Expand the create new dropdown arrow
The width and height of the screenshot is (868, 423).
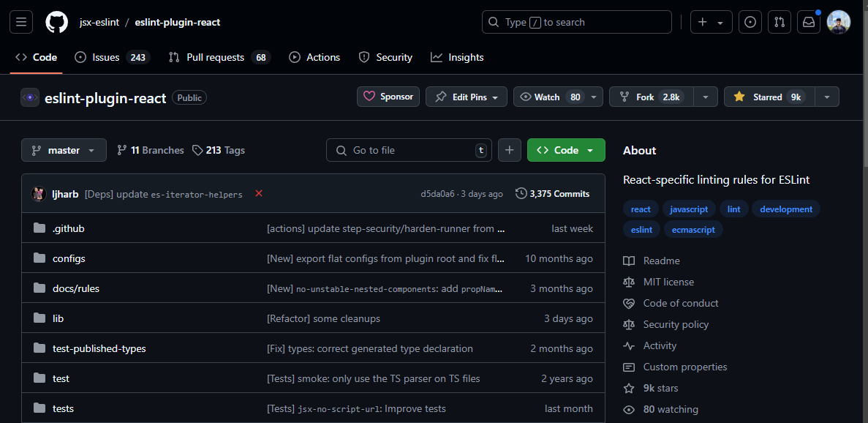[x=720, y=23]
